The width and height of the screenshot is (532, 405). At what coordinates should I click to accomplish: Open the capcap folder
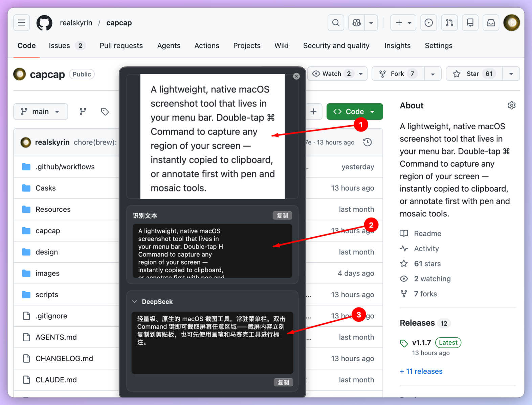48,231
